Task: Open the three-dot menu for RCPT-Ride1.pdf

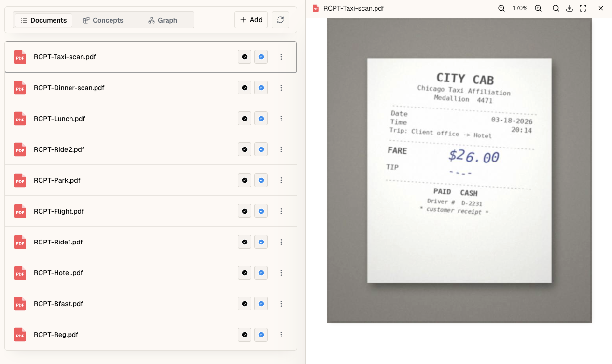Action: (x=281, y=242)
